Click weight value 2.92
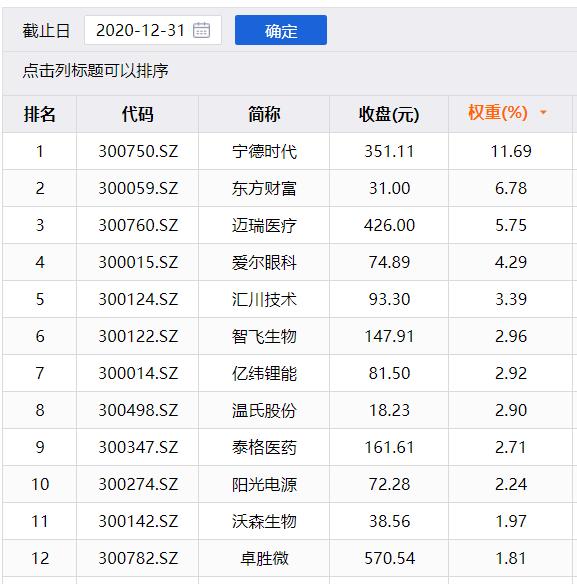 [x=511, y=373]
